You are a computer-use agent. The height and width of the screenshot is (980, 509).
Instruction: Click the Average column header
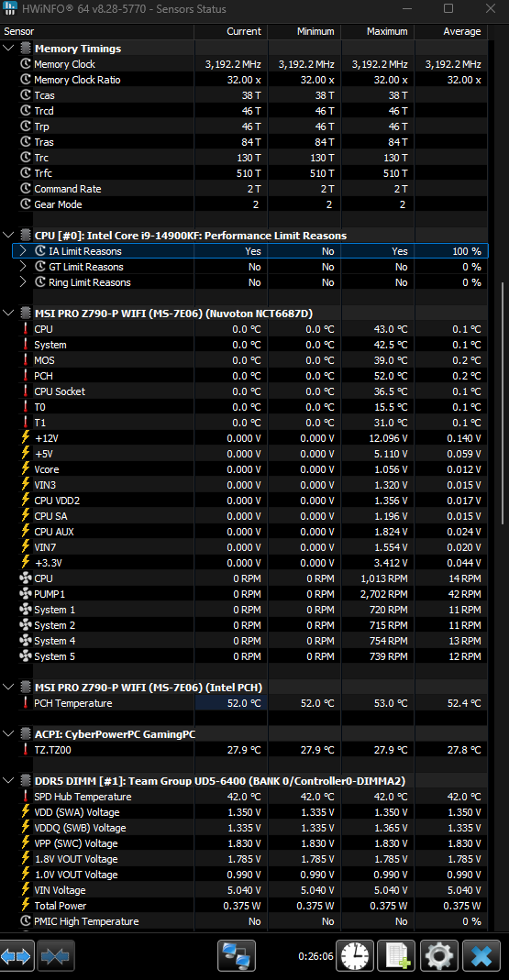pyautogui.click(x=451, y=31)
